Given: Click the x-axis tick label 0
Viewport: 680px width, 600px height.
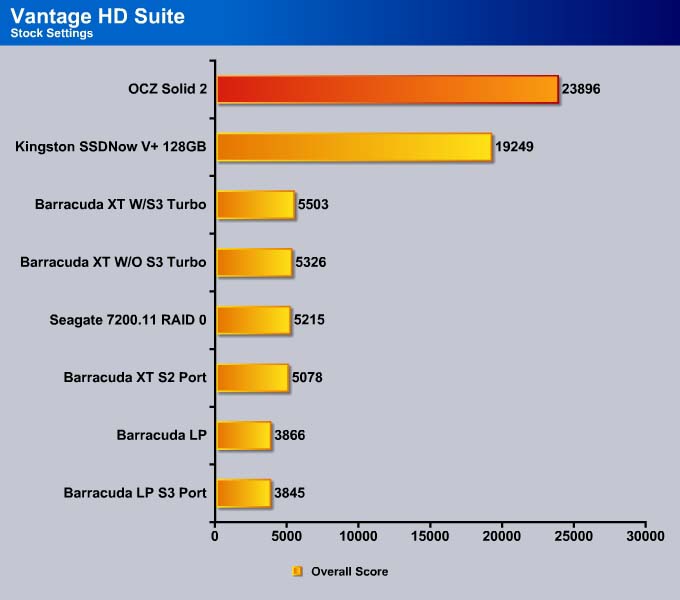Looking at the screenshot, I should tap(215, 536).
